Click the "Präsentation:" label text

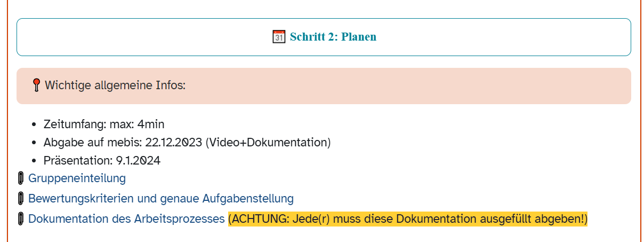(78, 160)
